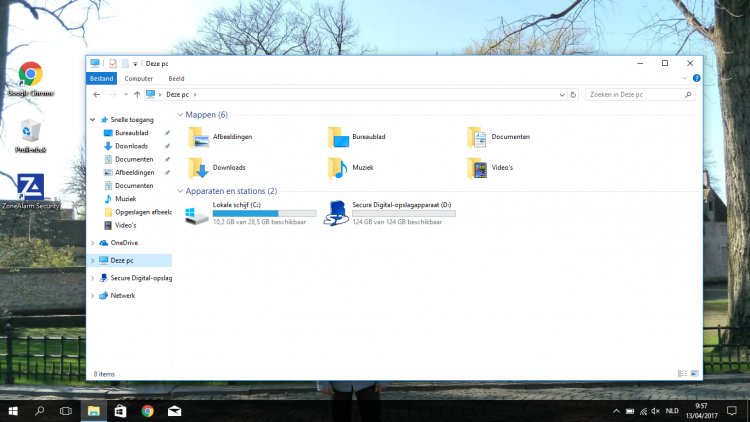Switch to large thumbnails view

(x=694, y=373)
